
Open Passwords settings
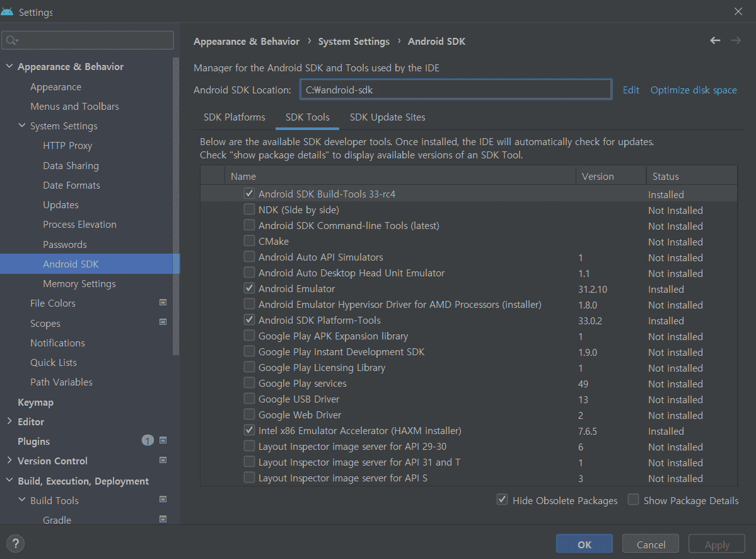coord(64,244)
